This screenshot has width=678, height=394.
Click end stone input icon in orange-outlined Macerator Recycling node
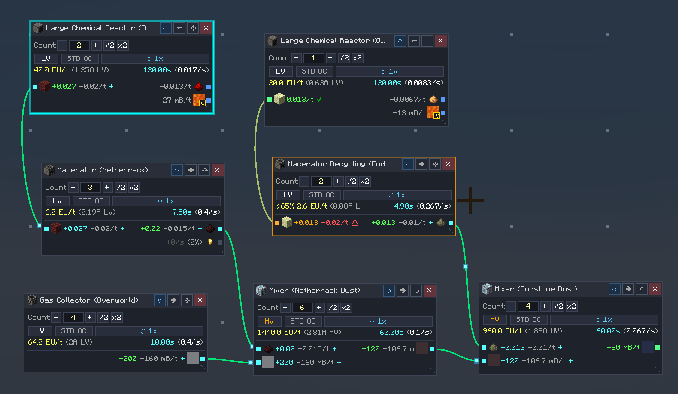287,222
